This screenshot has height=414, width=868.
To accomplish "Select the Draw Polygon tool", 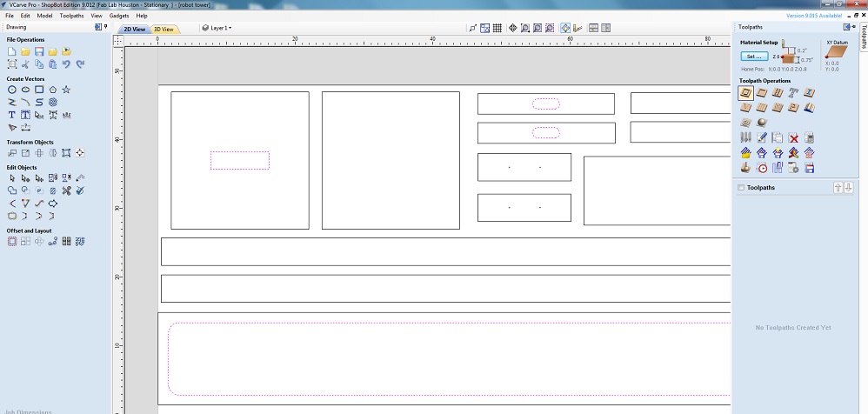I will pyautogui.click(x=52, y=90).
